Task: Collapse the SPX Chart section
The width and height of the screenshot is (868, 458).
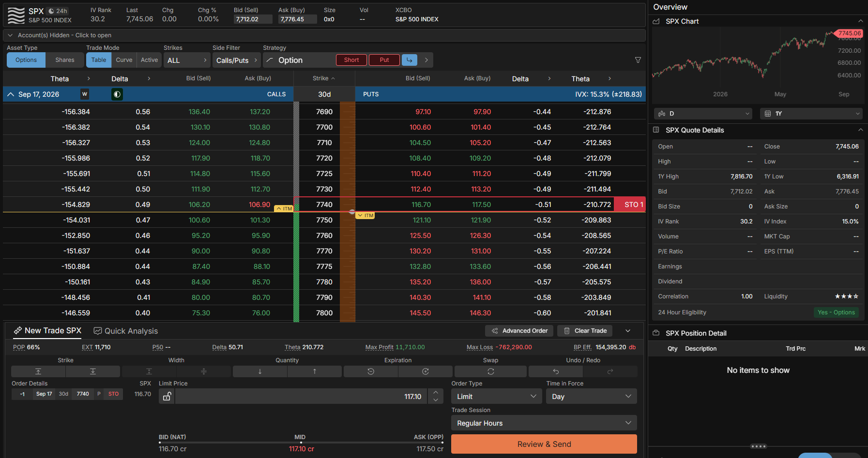Action: click(x=860, y=21)
